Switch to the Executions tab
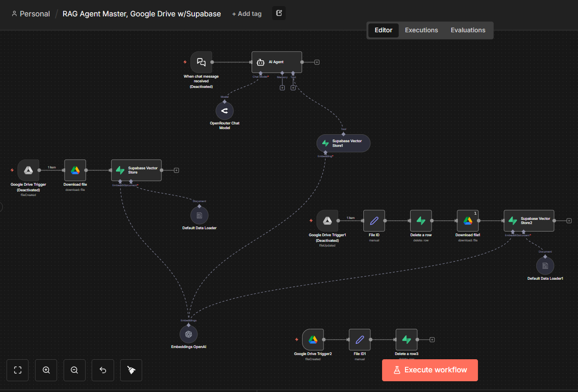This screenshot has height=392, width=578. (421, 30)
